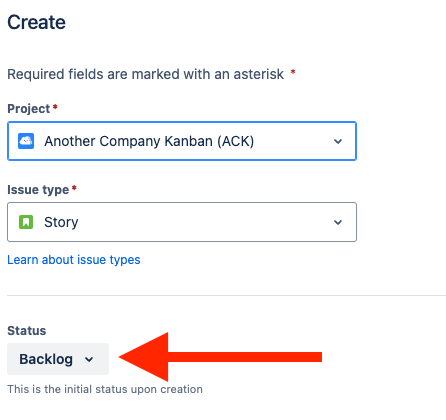The image size is (446, 420).
Task: Click the red asterisk next to Project
Action: click(55, 107)
